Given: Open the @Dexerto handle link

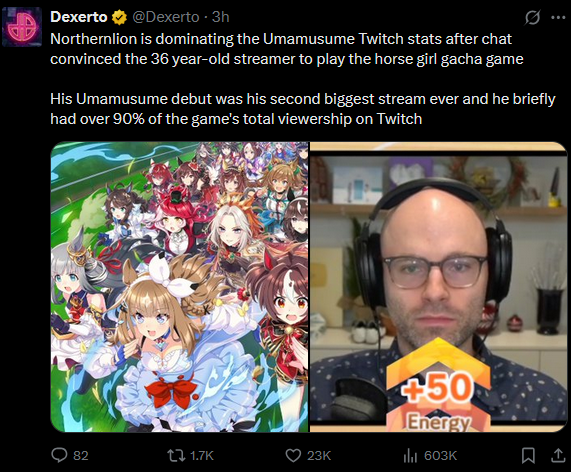Looking at the screenshot, I should pyautogui.click(x=166, y=17).
